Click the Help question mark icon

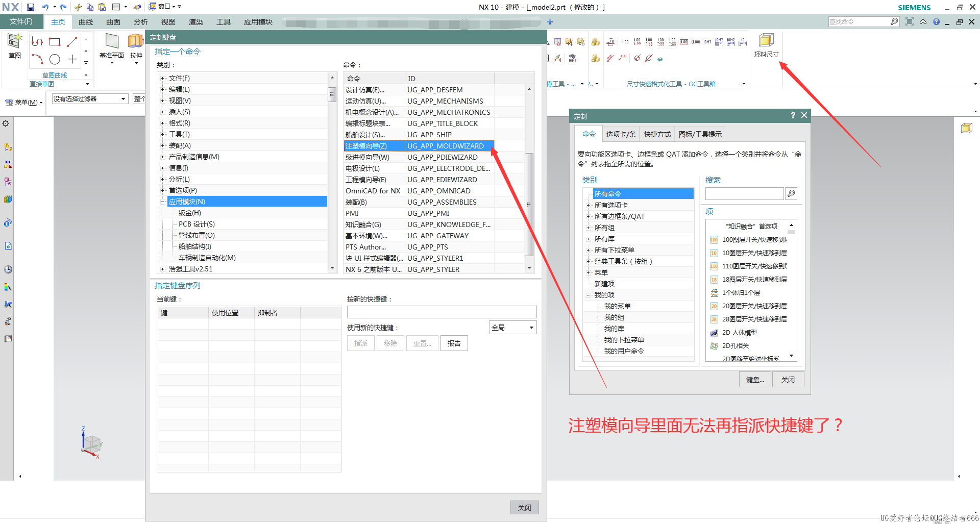click(x=936, y=22)
